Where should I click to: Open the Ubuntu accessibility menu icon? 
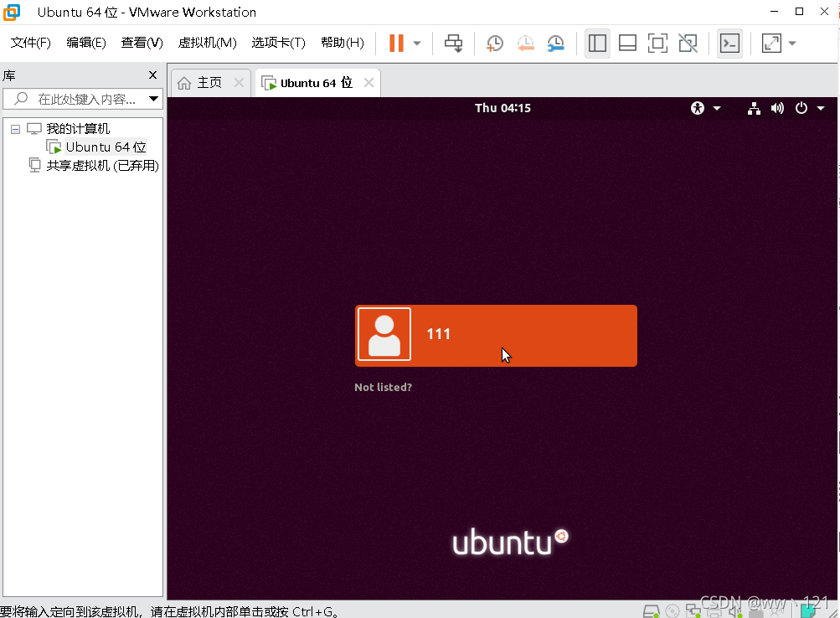(x=698, y=108)
